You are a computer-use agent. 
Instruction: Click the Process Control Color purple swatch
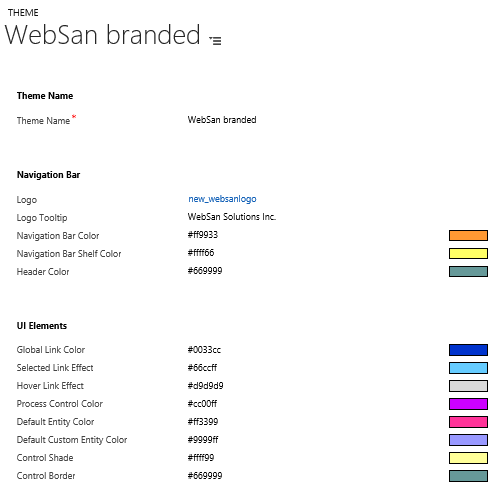[468, 404]
